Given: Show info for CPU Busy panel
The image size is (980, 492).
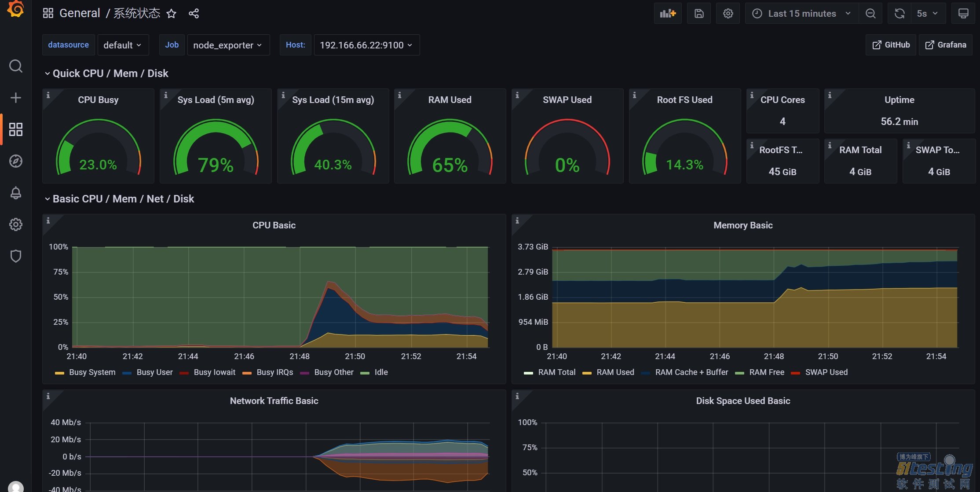Looking at the screenshot, I should coord(48,95).
